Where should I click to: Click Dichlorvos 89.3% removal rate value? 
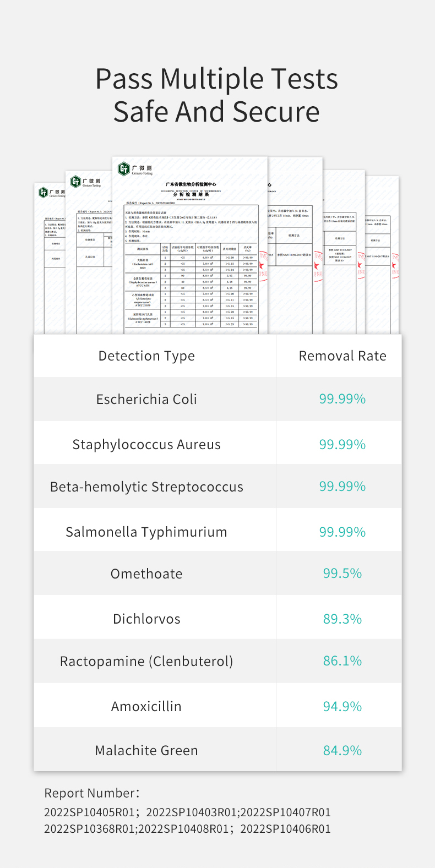tap(342, 619)
